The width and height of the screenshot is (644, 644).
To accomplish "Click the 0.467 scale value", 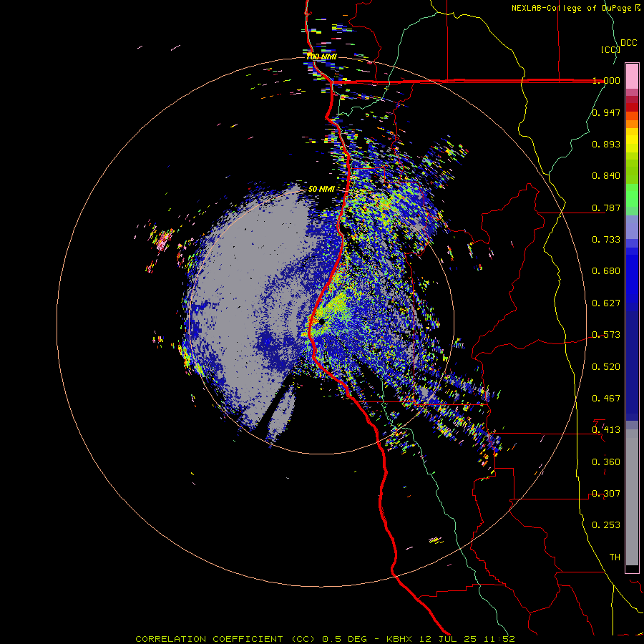I will pyautogui.click(x=606, y=399).
